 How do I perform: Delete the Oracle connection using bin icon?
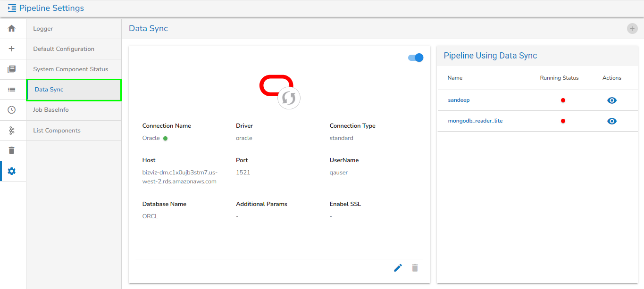415,268
